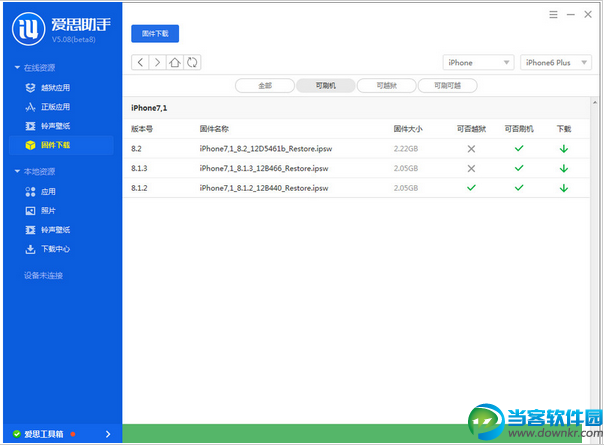This screenshot has height=447, width=604.
Task: Go to home page icon
Action: pyautogui.click(x=175, y=62)
